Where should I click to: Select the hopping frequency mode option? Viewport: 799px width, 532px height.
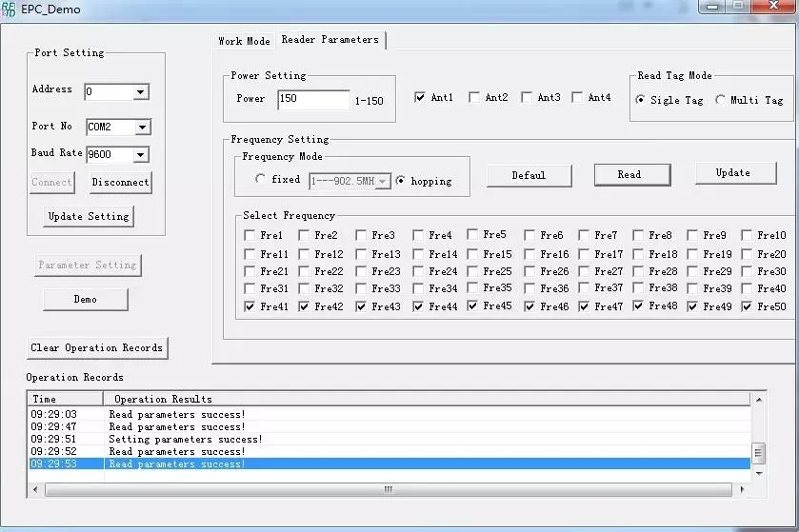[401, 180]
